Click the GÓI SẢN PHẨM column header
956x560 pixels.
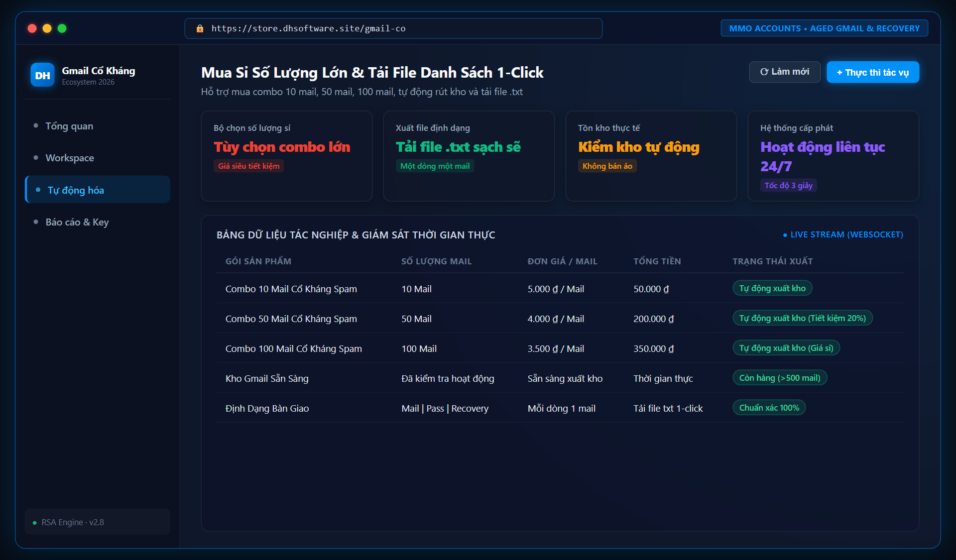[x=258, y=261]
